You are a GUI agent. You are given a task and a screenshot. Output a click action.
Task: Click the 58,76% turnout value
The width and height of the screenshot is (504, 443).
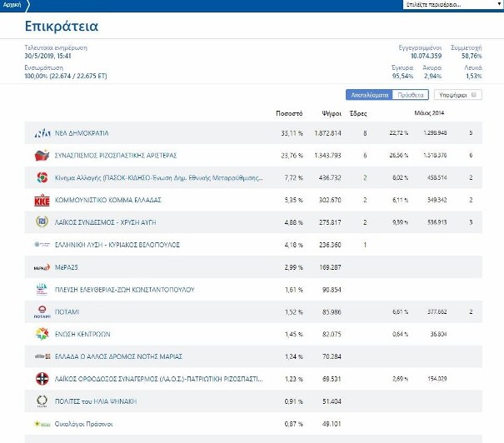472,56
